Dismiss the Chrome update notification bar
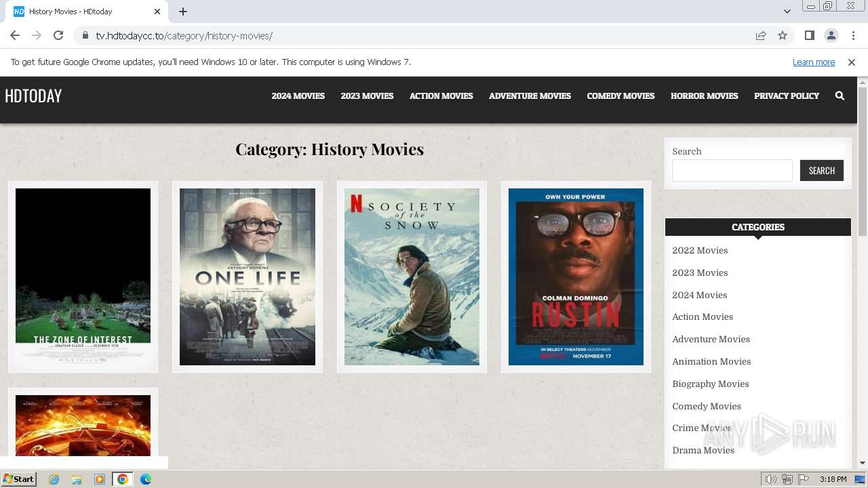The image size is (868, 488). click(852, 62)
